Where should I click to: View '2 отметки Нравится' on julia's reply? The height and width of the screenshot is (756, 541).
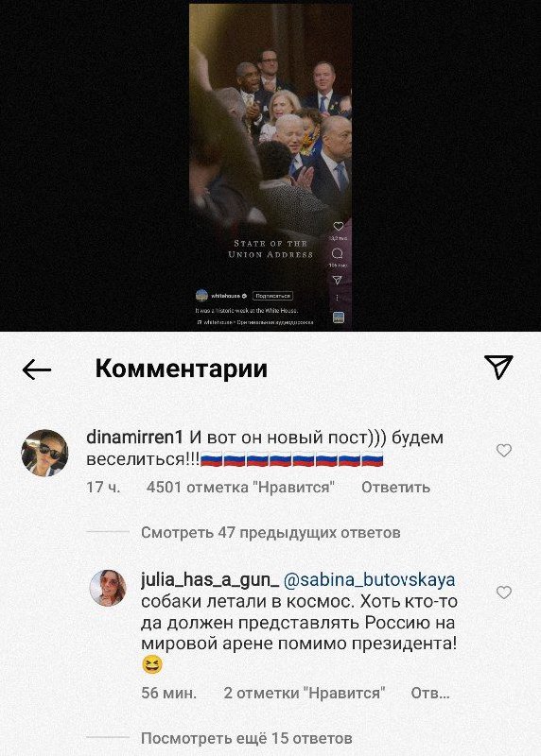pos(305,693)
